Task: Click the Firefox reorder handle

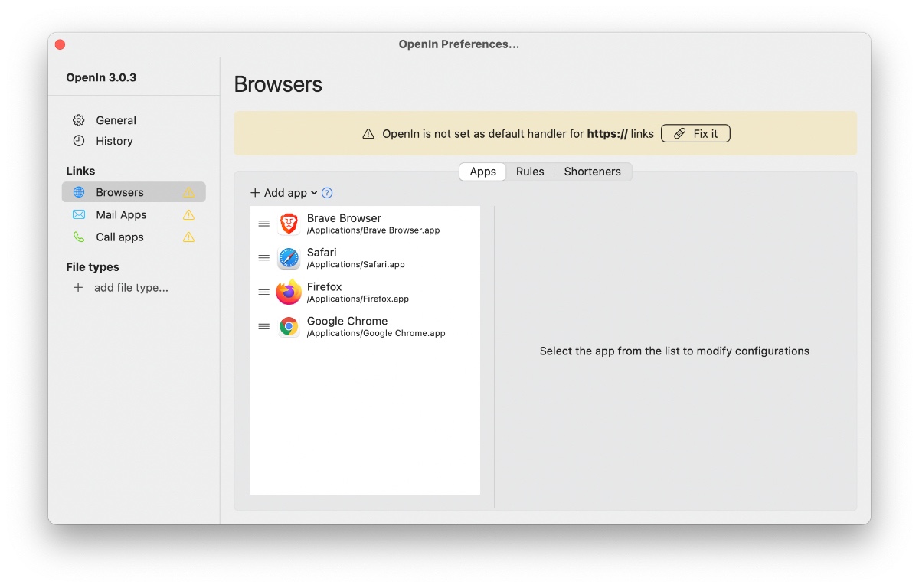Action: tap(264, 292)
